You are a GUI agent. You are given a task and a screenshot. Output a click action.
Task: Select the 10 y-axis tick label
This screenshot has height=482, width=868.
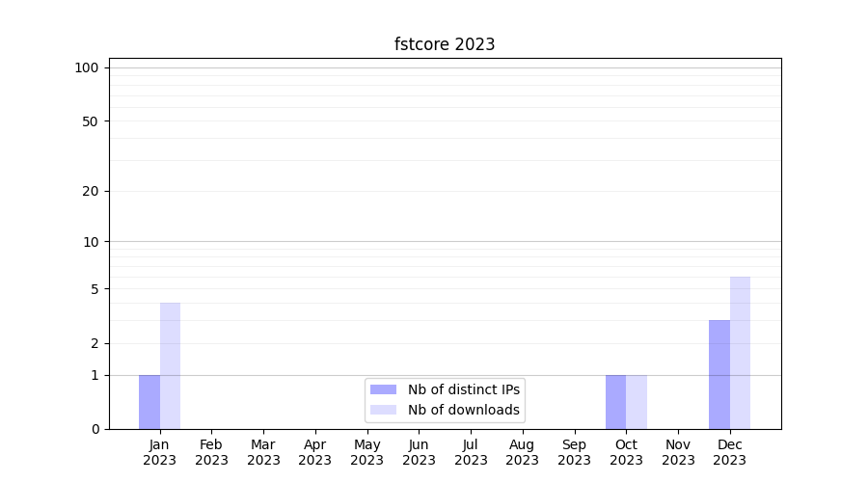(x=91, y=242)
